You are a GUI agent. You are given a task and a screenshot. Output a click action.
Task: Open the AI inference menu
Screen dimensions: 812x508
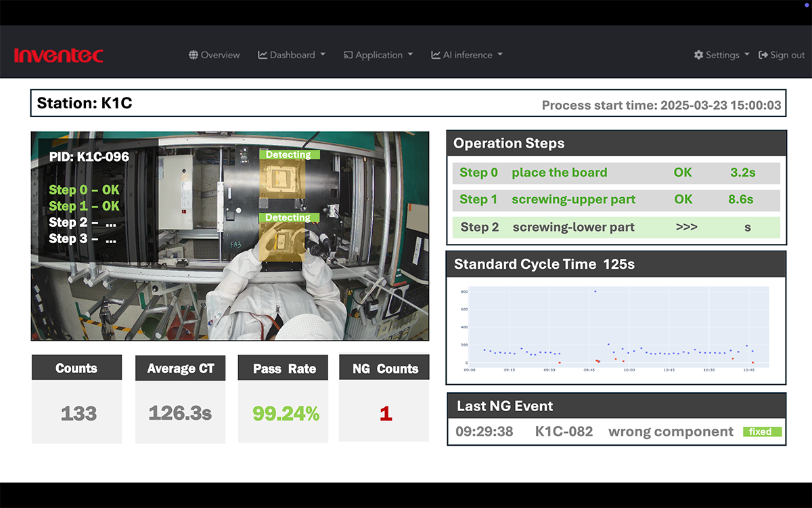(468, 55)
